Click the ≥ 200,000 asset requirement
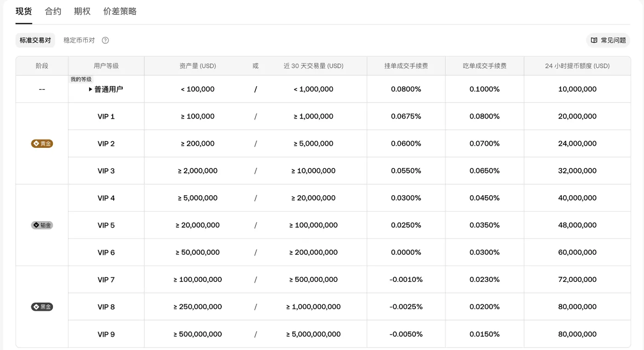644x350 pixels. [198, 144]
